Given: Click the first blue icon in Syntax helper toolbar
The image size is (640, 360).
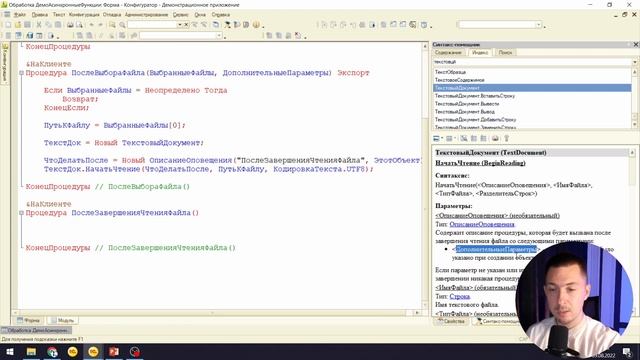Looking at the screenshot, I should (436, 138).
